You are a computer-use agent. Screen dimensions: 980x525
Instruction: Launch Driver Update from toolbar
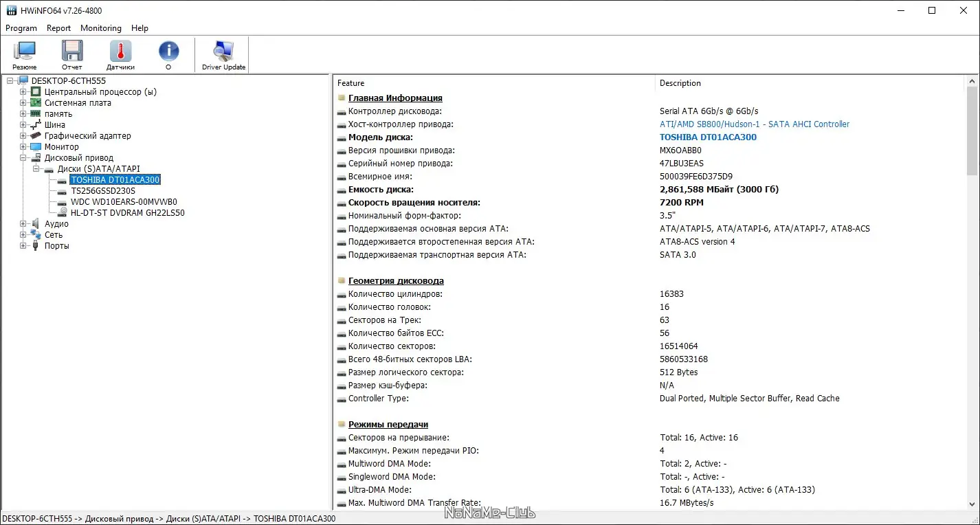pyautogui.click(x=223, y=55)
